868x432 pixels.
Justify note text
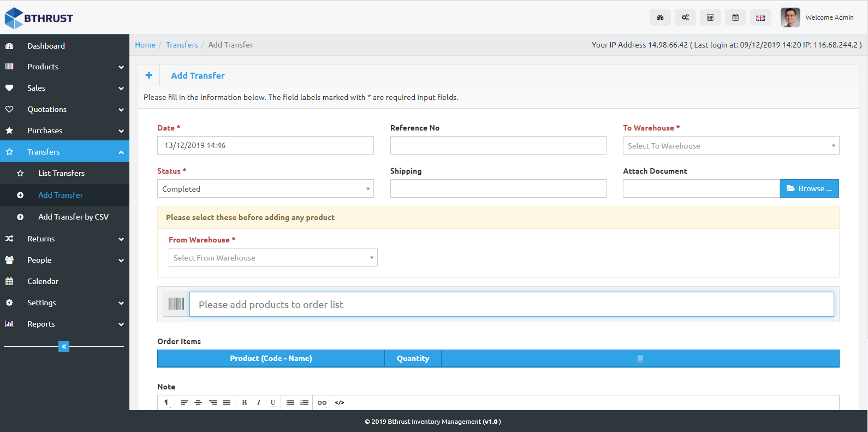click(227, 403)
